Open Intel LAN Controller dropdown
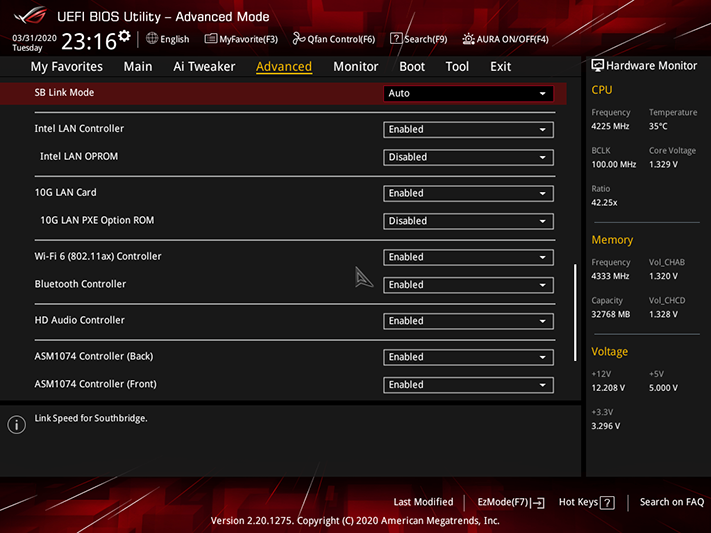Viewport: 711px width, 533px height. [468, 130]
